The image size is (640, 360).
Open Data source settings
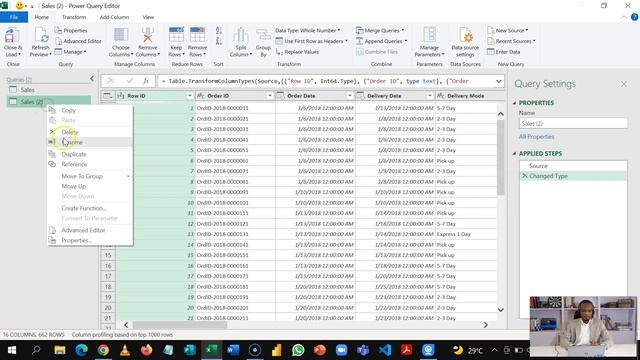click(x=465, y=42)
